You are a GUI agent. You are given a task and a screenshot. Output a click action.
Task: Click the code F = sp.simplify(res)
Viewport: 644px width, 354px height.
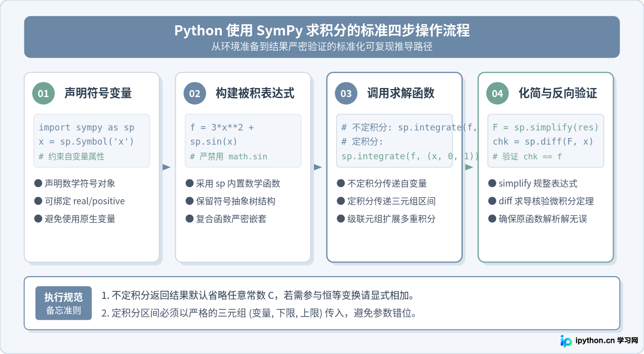546,127
